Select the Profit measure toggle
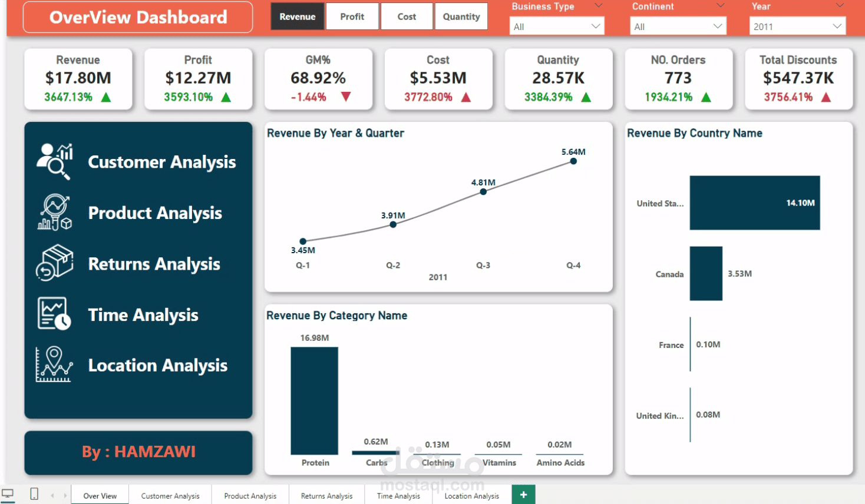Image resolution: width=865 pixels, height=504 pixels. point(352,16)
